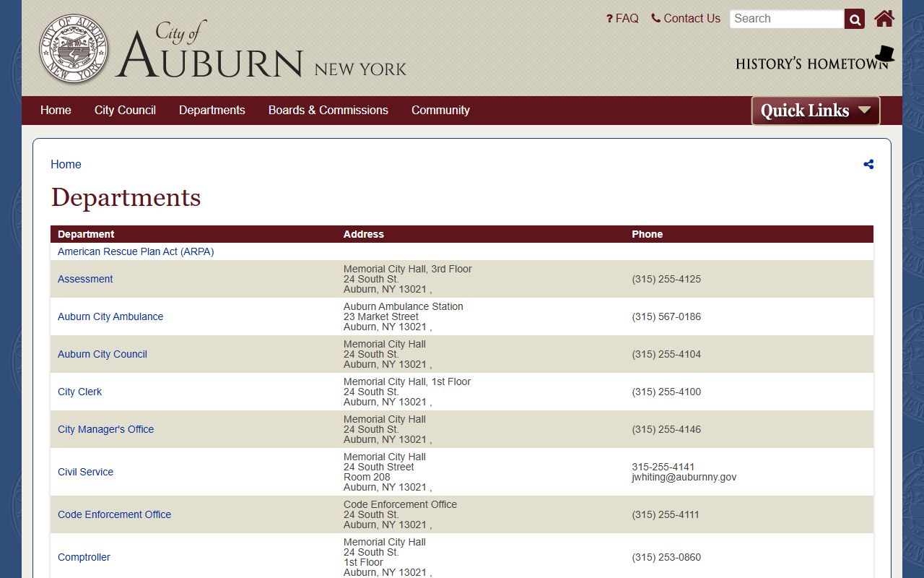
Task: Click the share icon beside breadcrumb
Action: click(x=868, y=164)
